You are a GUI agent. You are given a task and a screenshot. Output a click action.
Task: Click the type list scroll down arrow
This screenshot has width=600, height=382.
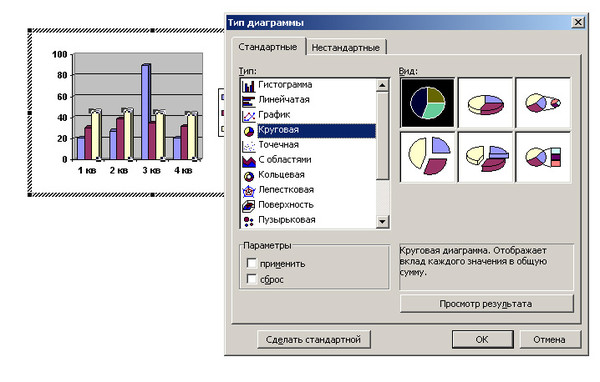point(382,221)
